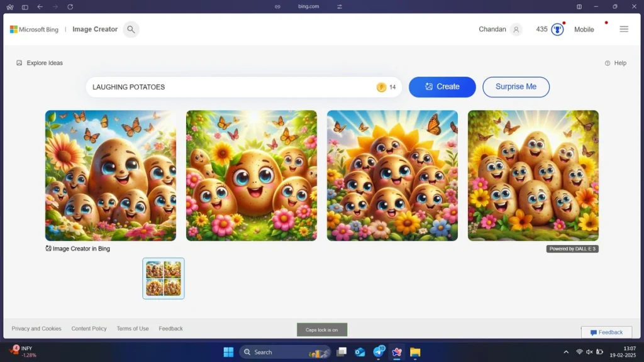Image resolution: width=644 pixels, height=362 pixels.
Task: Open the Wi-Fi network tray icon
Action: point(579,352)
